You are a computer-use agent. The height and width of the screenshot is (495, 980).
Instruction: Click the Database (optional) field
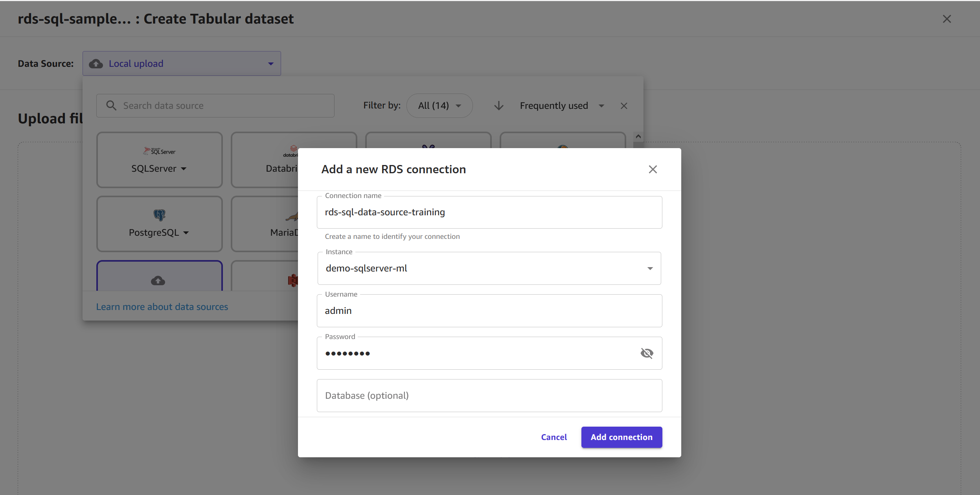[489, 396]
